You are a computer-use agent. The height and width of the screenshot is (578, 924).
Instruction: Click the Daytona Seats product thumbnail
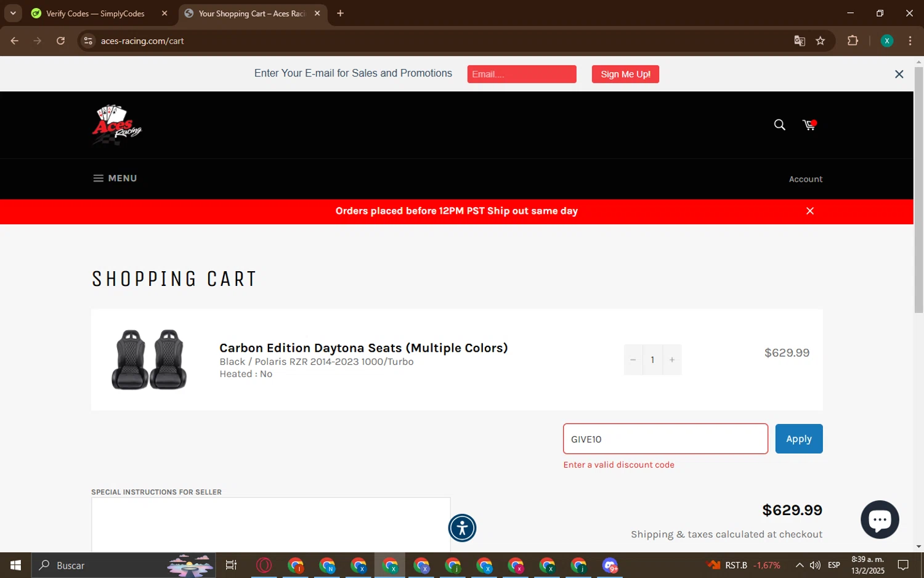(149, 359)
